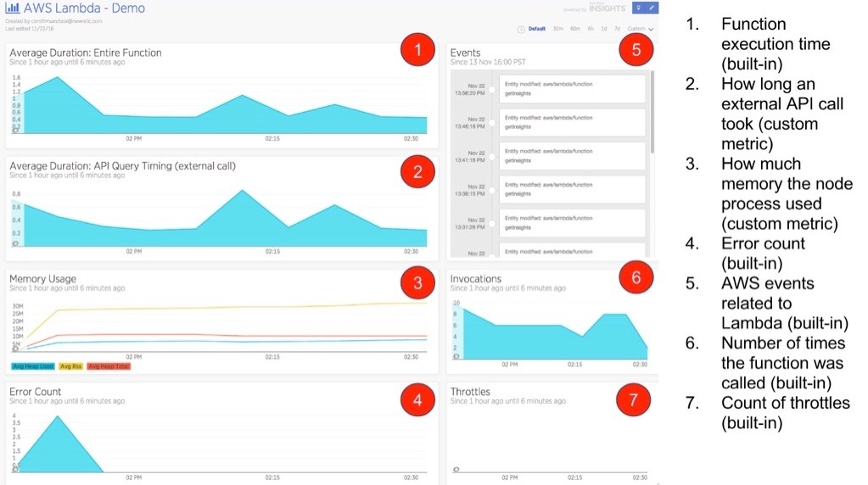This screenshot has width=868, height=485.
Task: Click 'Average Duration: Entire Function' chart title
Action: 86,53
